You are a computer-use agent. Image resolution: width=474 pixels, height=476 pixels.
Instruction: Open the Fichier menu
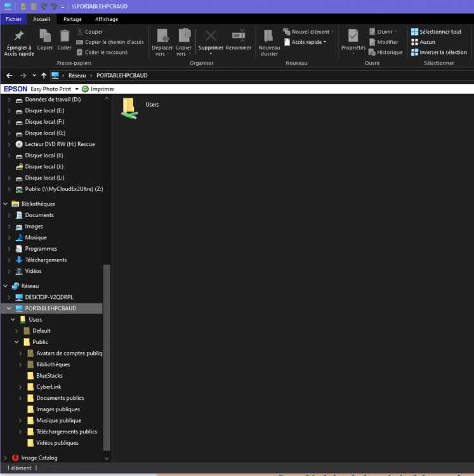coord(14,19)
